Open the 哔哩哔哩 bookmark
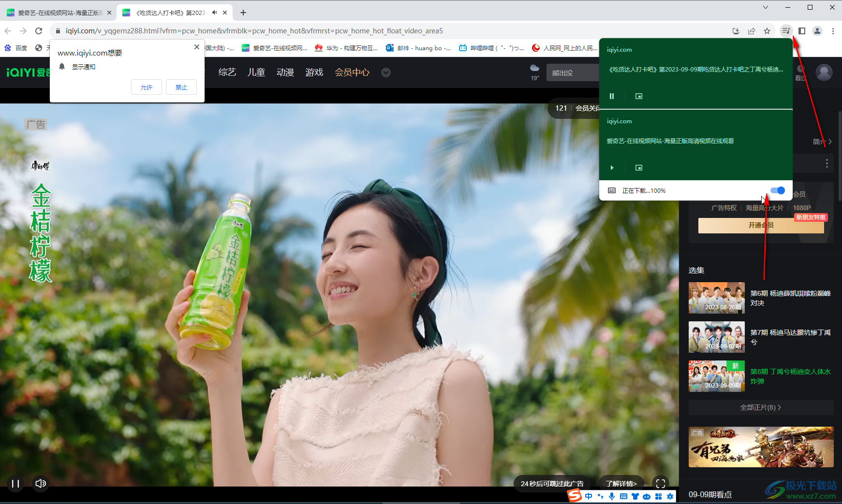 491,48
